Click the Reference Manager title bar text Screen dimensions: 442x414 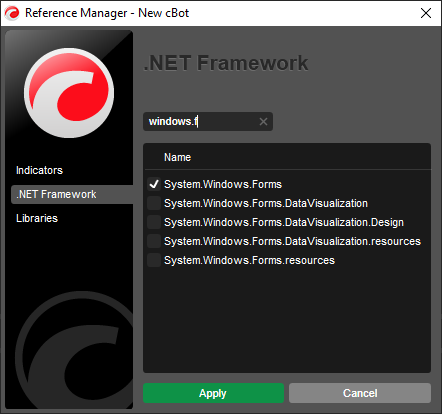pos(107,13)
